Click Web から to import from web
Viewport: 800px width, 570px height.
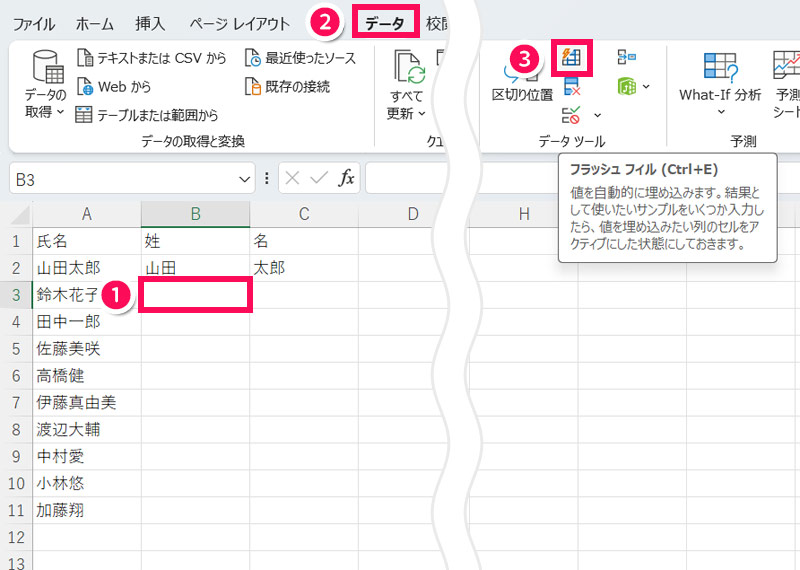pyautogui.click(x=114, y=87)
